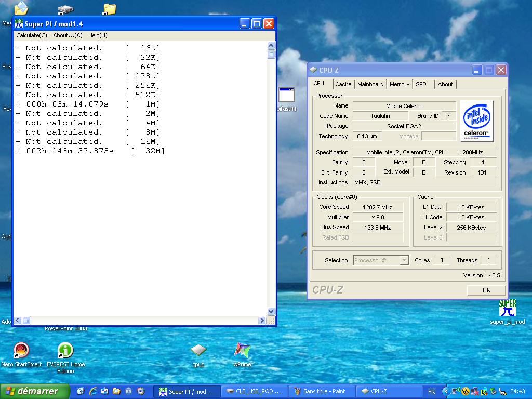Open the Calculate(C) menu in Super PI
Viewport: 532px width, 399px height.
click(32, 35)
